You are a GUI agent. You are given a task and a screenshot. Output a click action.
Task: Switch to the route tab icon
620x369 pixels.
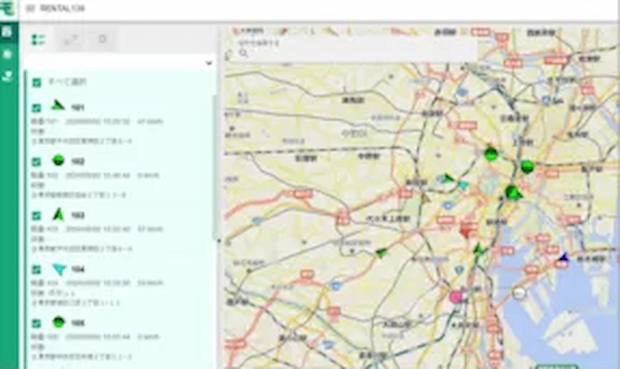(71, 40)
